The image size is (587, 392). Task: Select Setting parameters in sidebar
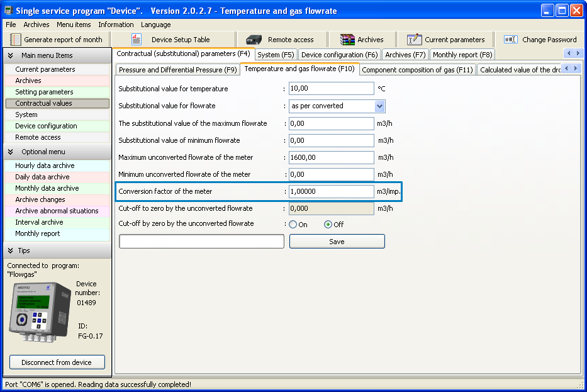click(x=57, y=92)
